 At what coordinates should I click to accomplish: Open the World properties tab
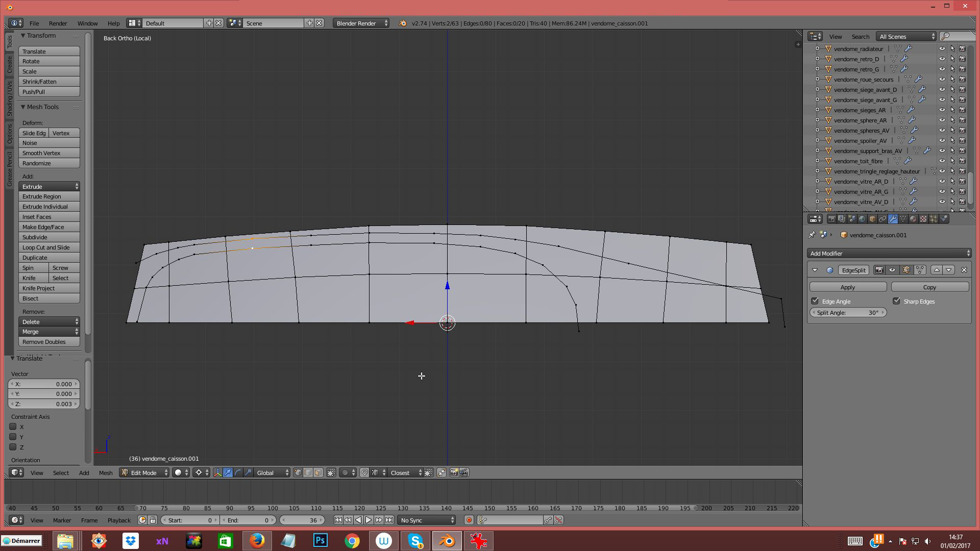coord(862,219)
